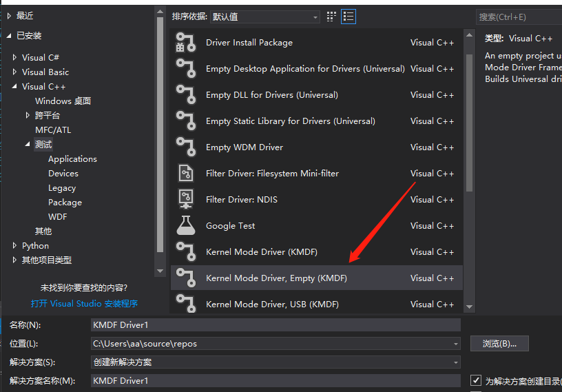Screen dimensions: 562x392
Task: Click the 浏览(B)... button
Action: click(x=499, y=344)
